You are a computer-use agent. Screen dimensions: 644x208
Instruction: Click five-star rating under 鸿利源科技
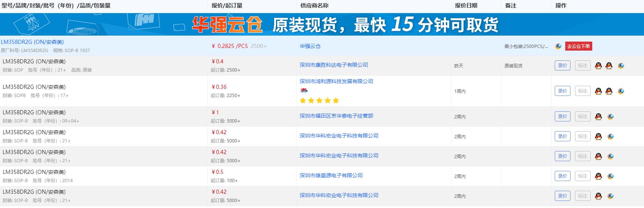(319, 100)
